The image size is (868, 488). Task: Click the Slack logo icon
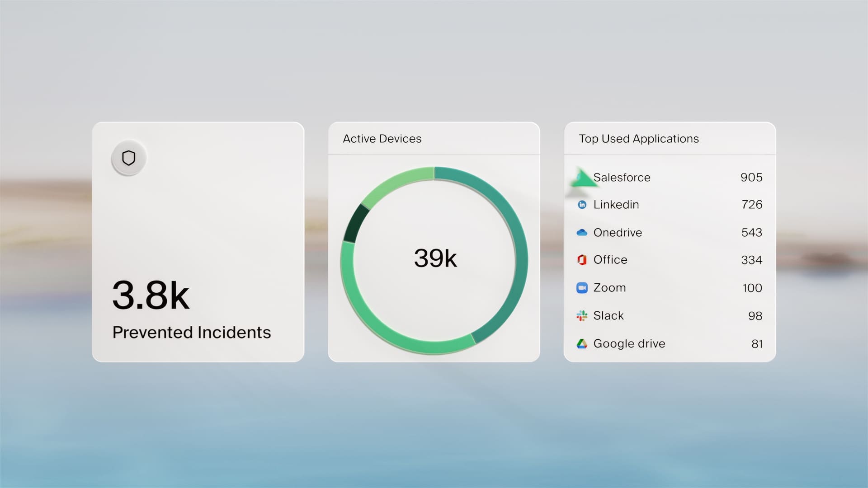582,316
